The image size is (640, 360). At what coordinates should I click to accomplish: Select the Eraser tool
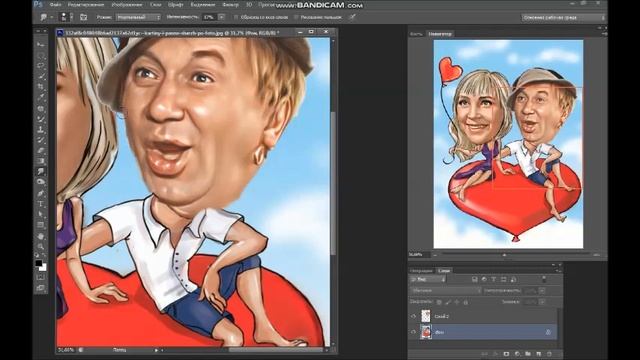tap(41, 151)
